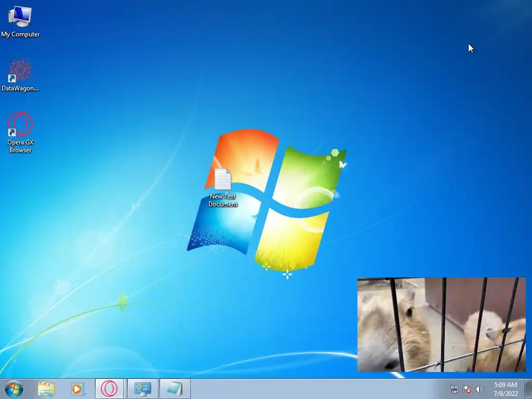This screenshot has width=532, height=399.
Task: Open the clock showing 5:09 AM
Action: (x=506, y=385)
